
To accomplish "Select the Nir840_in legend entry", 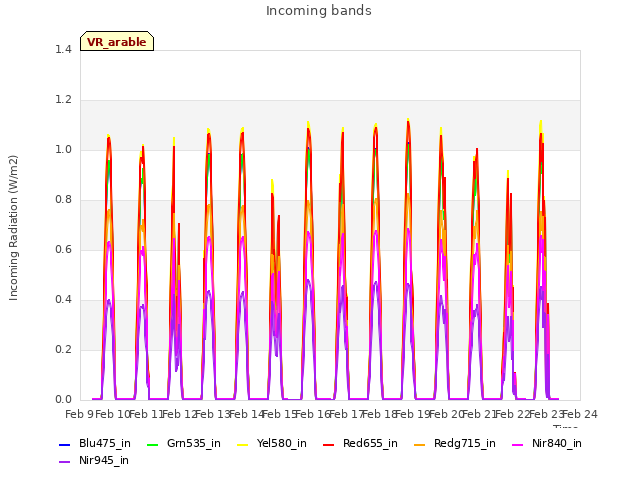I will pos(547,444).
